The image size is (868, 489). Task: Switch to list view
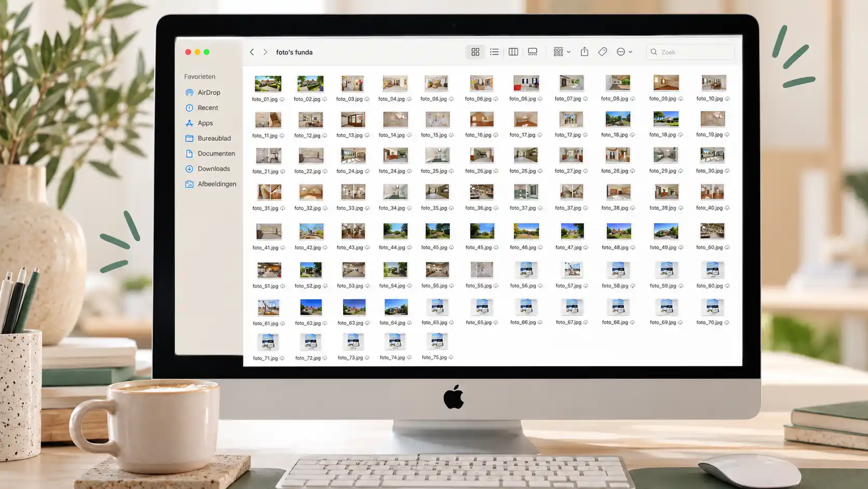(494, 52)
